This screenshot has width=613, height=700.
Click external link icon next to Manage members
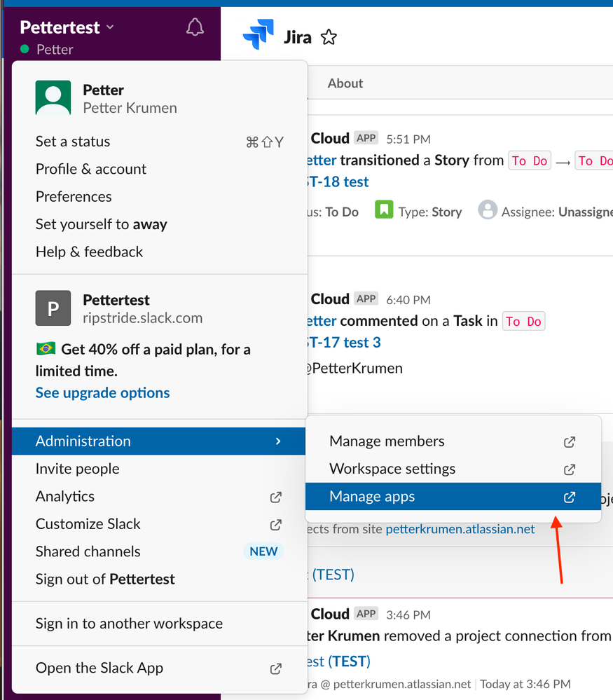570,442
